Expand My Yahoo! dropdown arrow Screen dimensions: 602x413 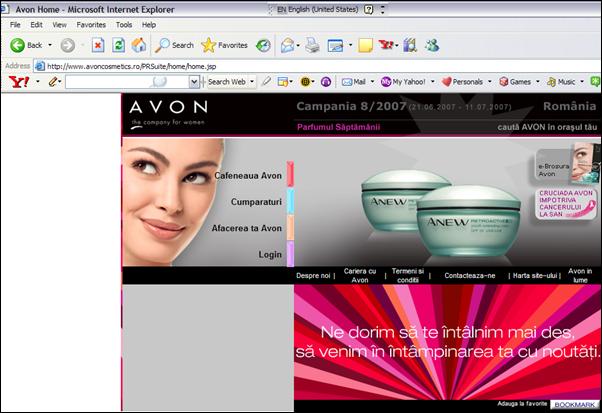[433, 82]
